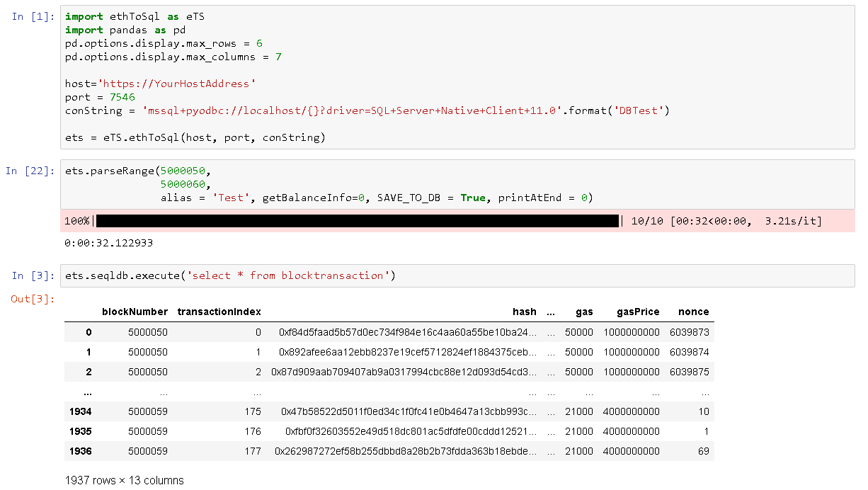The image size is (868, 490).
Task: Click the transactionIndex column header
Action: [219, 312]
